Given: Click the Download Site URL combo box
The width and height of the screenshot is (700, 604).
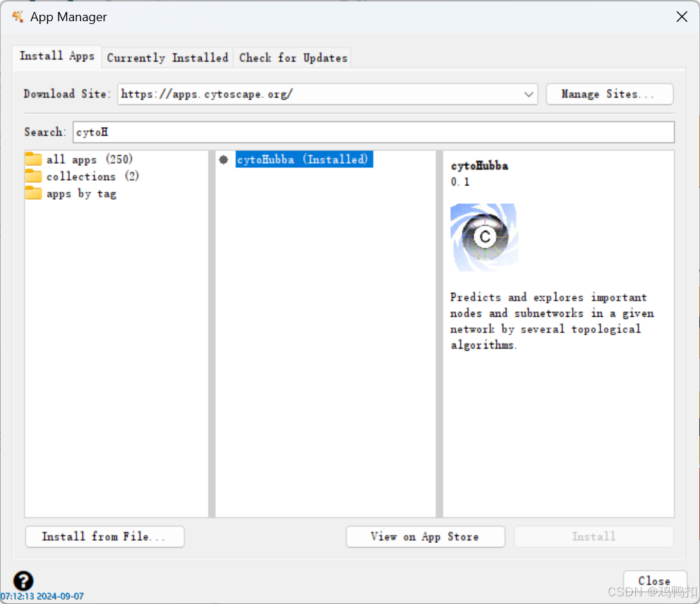Looking at the screenshot, I should click(327, 94).
